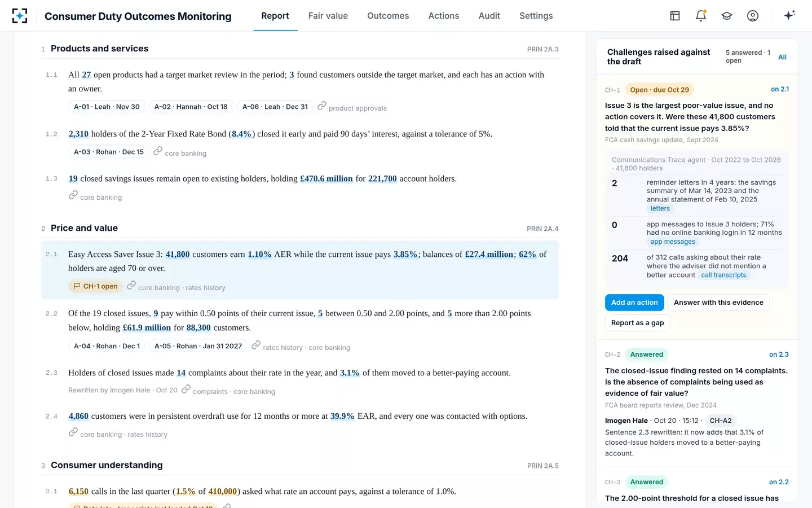Click link icon beside product approvals

click(x=322, y=106)
